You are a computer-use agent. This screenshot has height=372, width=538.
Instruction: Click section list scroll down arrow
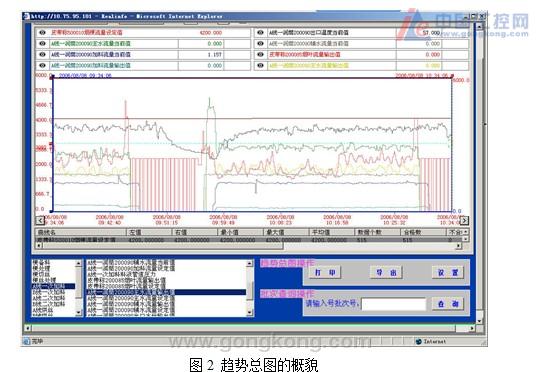79,312
